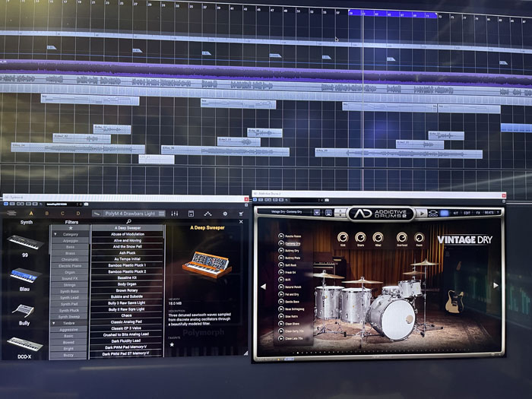Viewport: 532px width, 399px height.
Task: Switch to the BEATS page in Addictive Drums
Action: (489, 212)
